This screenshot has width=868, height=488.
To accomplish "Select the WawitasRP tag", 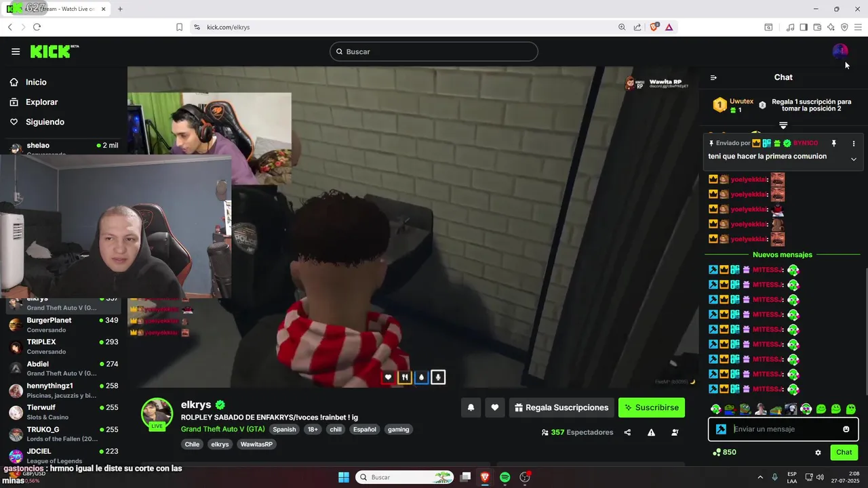I will tap(258, 444).
